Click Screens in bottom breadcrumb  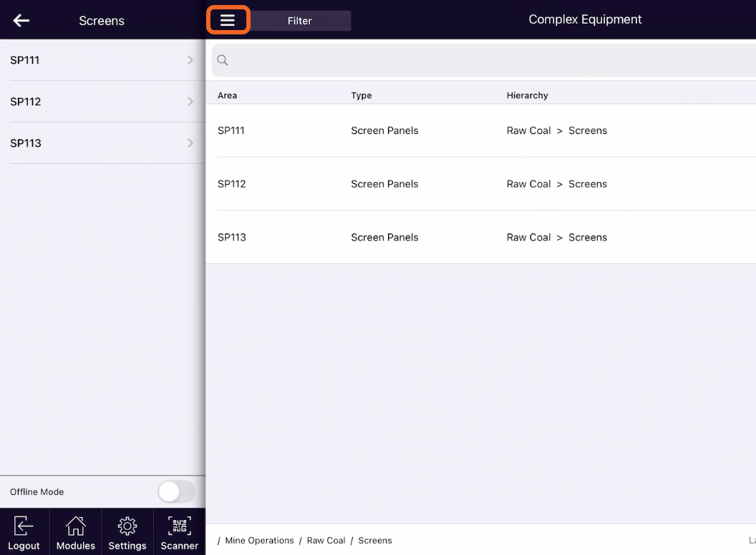[x=375, y=541]
